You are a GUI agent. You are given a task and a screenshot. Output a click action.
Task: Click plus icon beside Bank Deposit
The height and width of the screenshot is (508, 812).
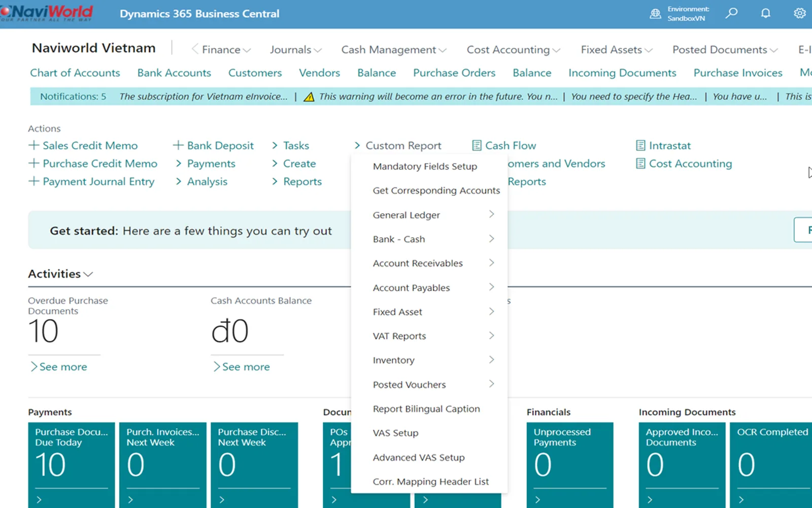178,145
